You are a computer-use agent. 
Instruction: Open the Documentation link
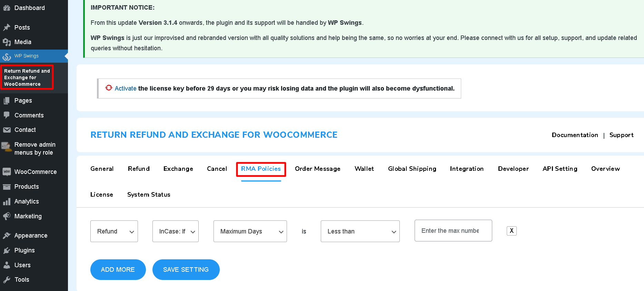[x=575, y=135]
